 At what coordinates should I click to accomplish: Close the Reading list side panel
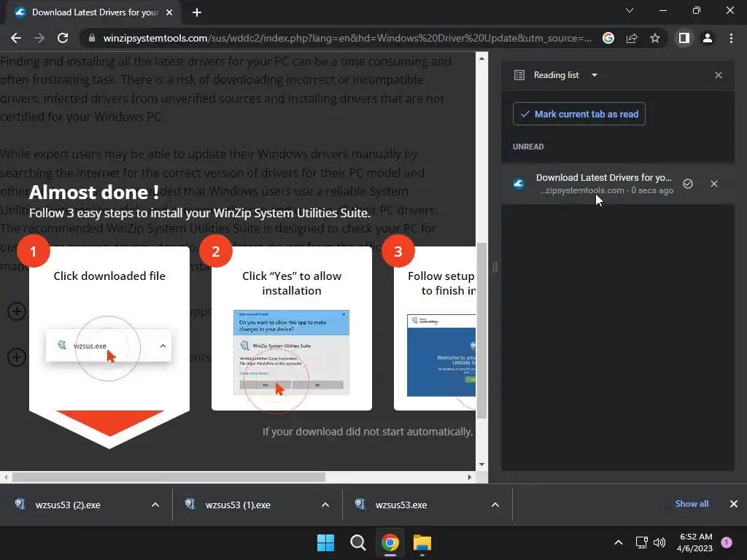click(719, 75)
